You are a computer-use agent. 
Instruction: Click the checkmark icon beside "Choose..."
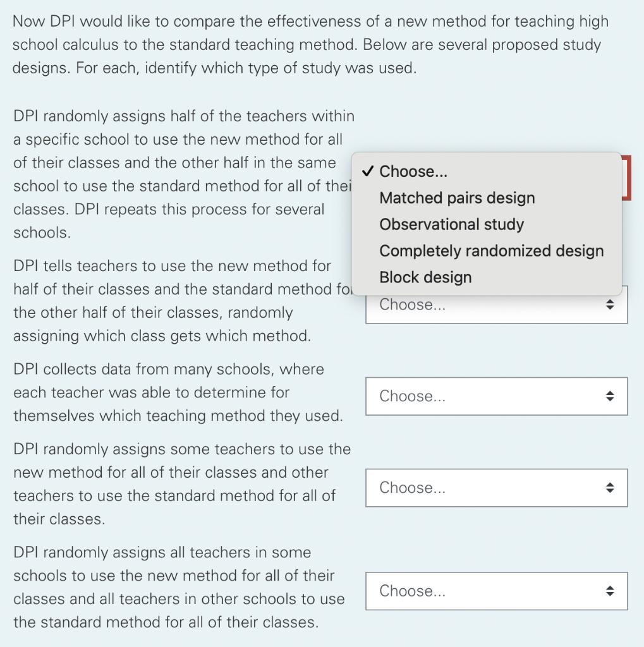368,171
